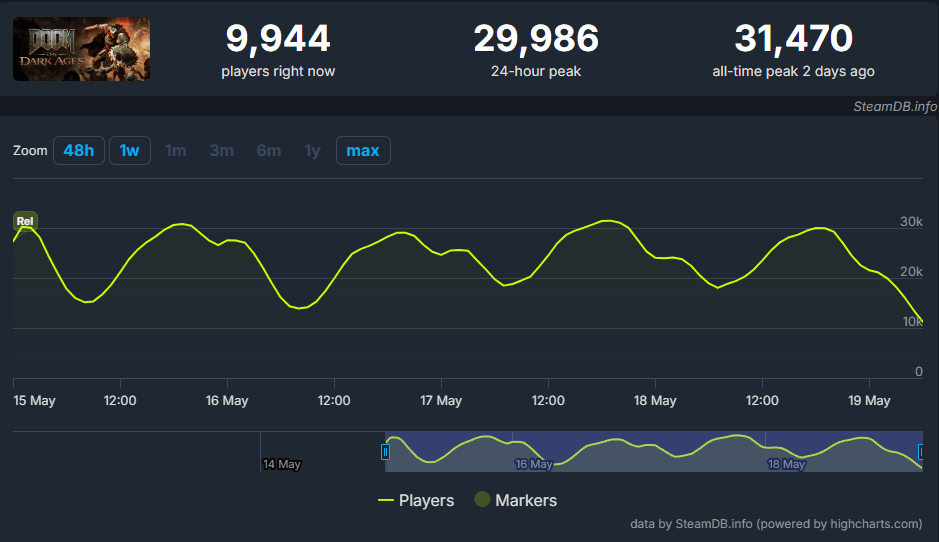Pick the 6m zoom button
Screen dimensions: 939x542
(x=268, y=151)
